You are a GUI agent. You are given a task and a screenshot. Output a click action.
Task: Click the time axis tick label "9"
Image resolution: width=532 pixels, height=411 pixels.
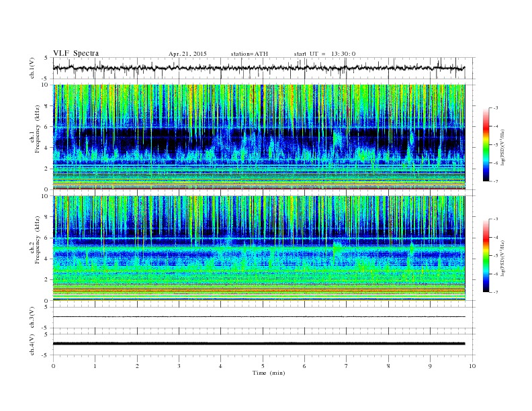(x=430, y=366)
